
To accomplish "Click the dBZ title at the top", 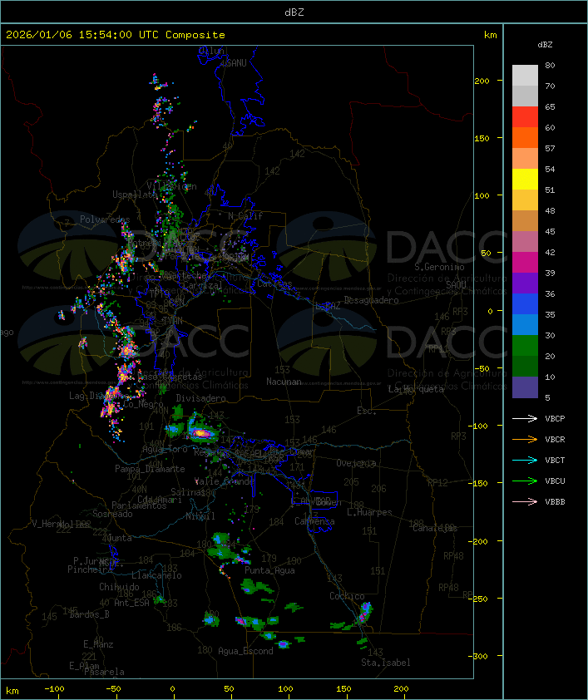I will click(x=294, y=12).
